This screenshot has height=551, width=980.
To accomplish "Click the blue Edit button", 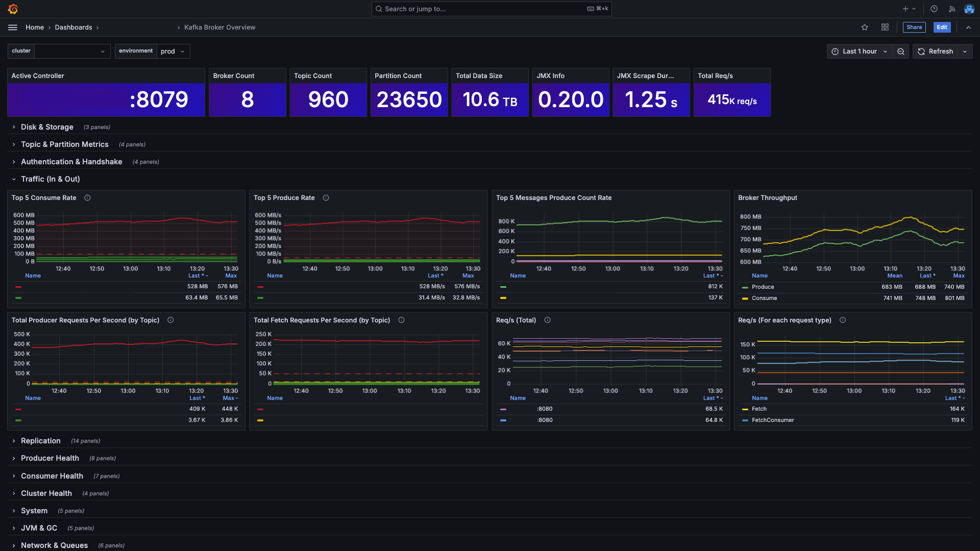I will 942,28.
